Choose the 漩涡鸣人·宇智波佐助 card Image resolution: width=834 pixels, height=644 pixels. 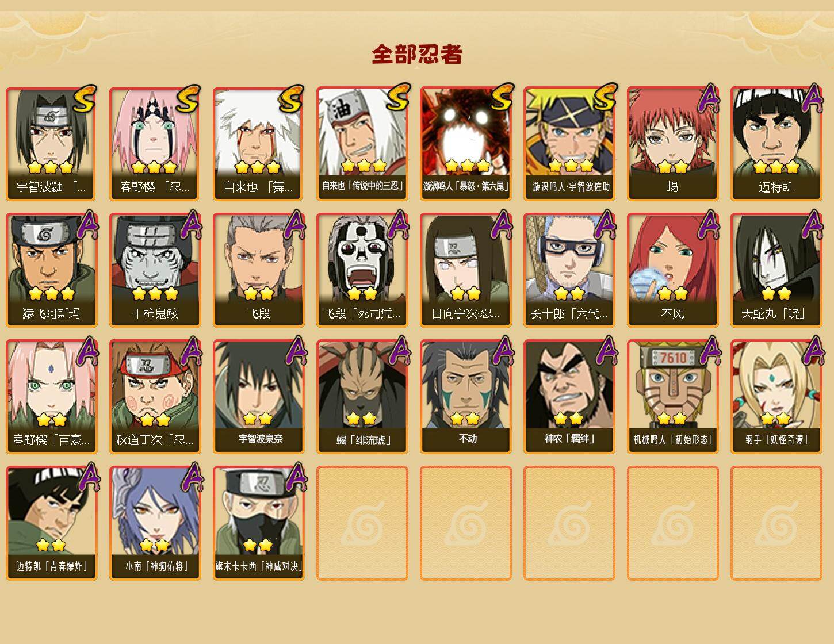pyautogui.click(x=569, y=144)
